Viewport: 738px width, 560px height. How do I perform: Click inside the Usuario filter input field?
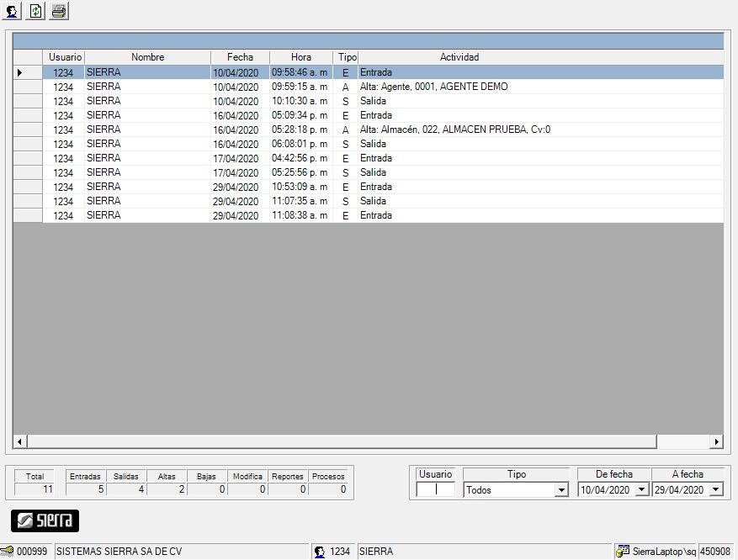pyautogui.click(x=435, y=490)
